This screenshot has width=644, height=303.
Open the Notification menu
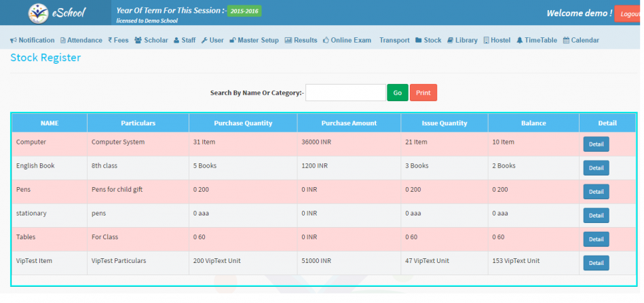[33, 41]
